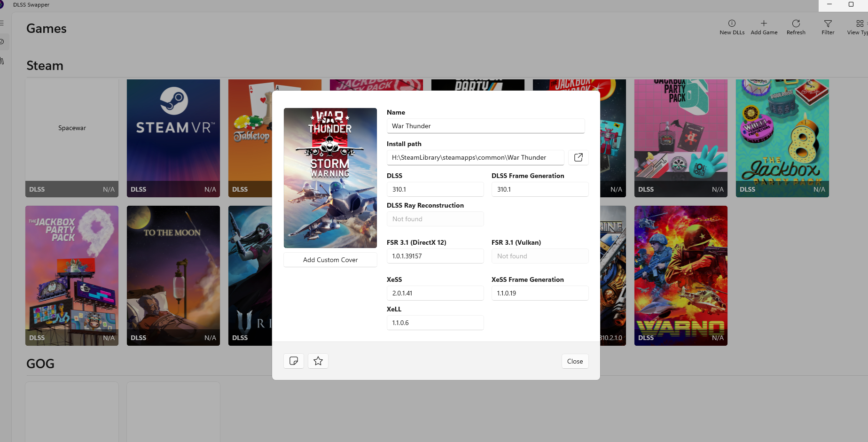Click the Steam section heading
This screenshot has height=442, width=868.
tap(45, 65)
